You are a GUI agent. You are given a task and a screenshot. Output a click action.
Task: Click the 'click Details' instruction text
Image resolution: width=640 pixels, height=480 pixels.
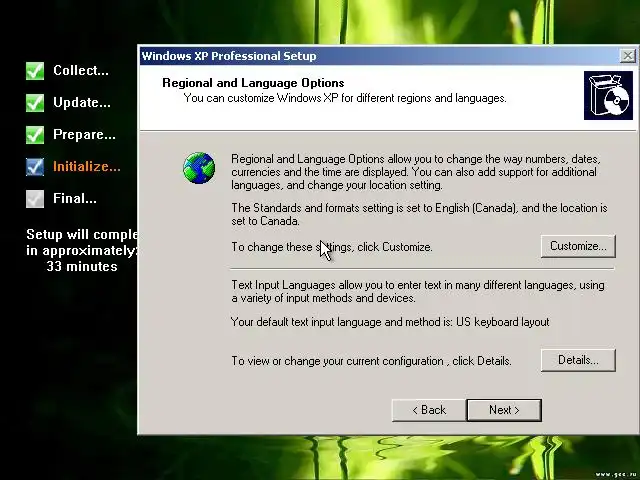click(x=371, y=361)
